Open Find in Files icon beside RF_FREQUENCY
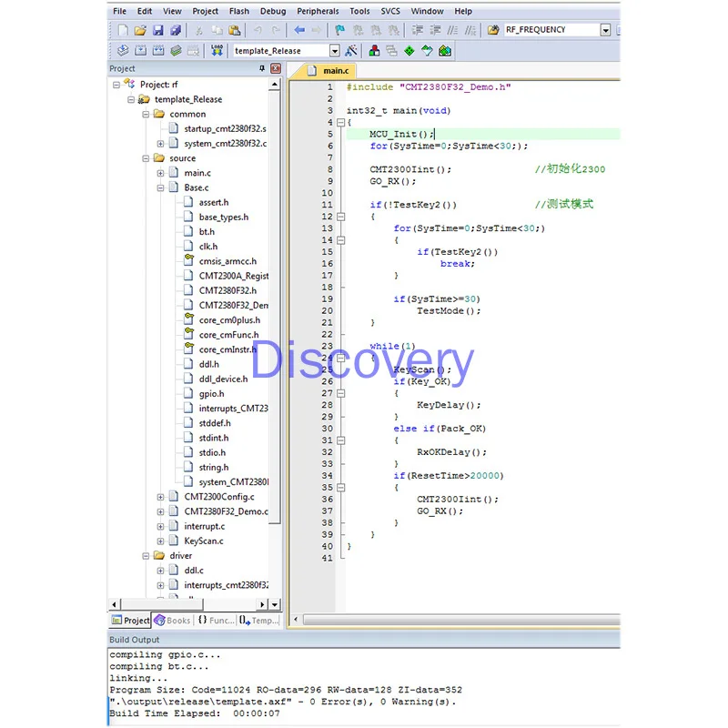Viewport: 728px width, 728px height. 493,30
